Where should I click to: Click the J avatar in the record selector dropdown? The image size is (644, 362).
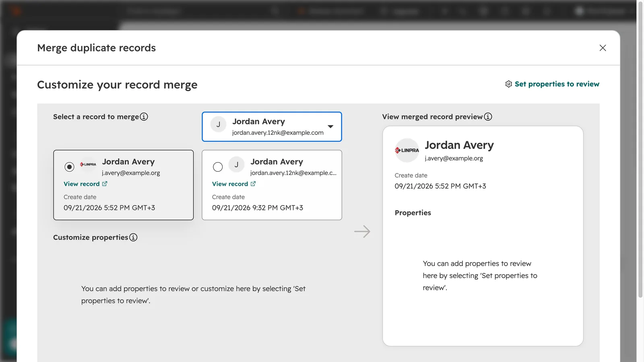(x=218, y=125)
